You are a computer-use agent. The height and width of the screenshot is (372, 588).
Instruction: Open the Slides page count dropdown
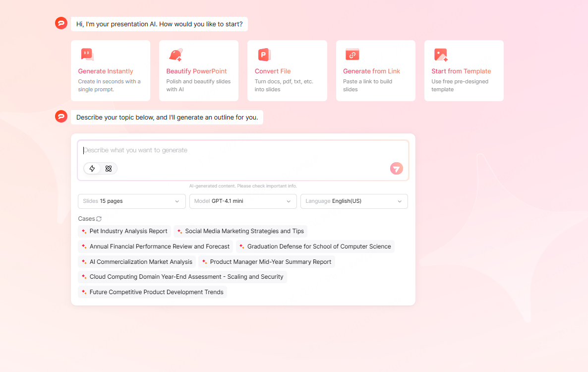[131, 201]
